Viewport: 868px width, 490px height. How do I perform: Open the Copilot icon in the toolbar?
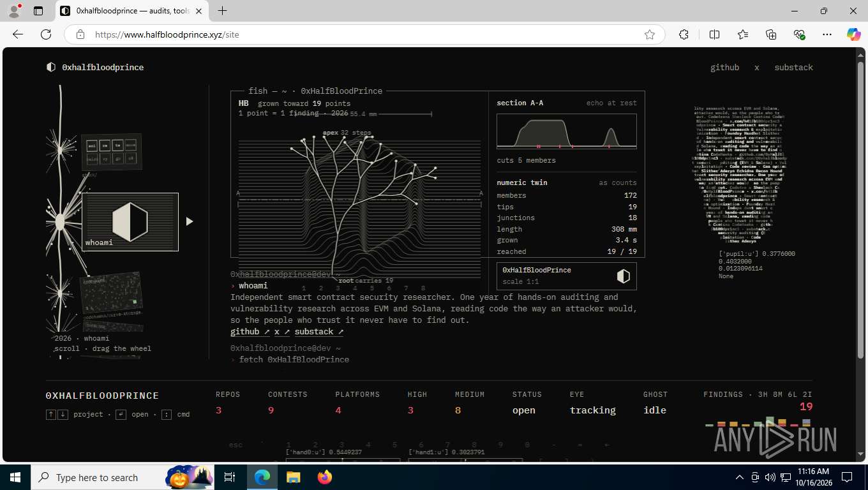[x=853, y=34]
